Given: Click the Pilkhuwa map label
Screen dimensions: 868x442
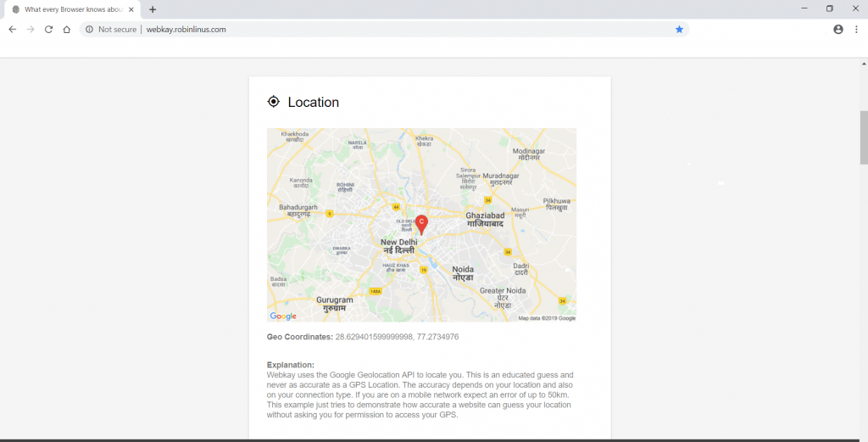Looking at the screenshot, I should 556,204.
